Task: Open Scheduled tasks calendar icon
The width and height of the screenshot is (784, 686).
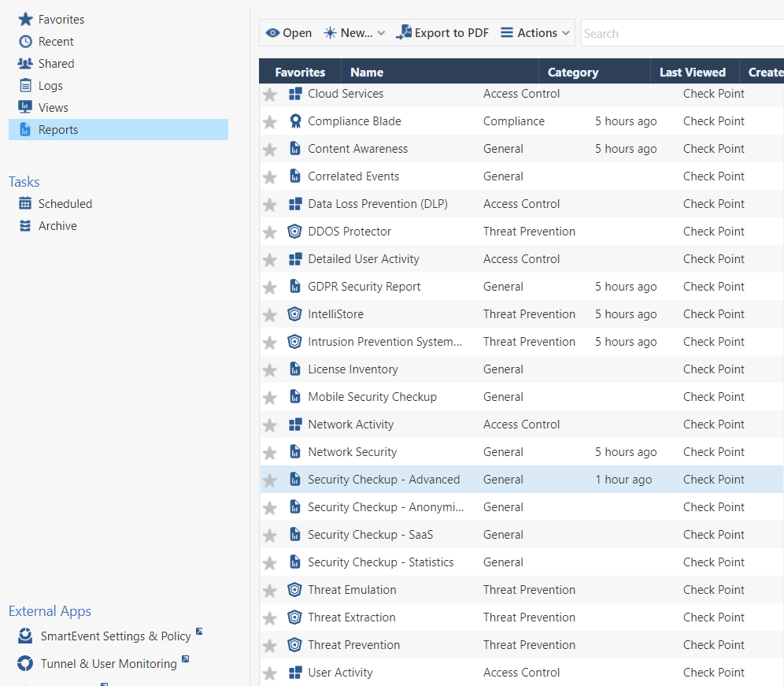Action: pyautogui.click(x=25, y=203)
